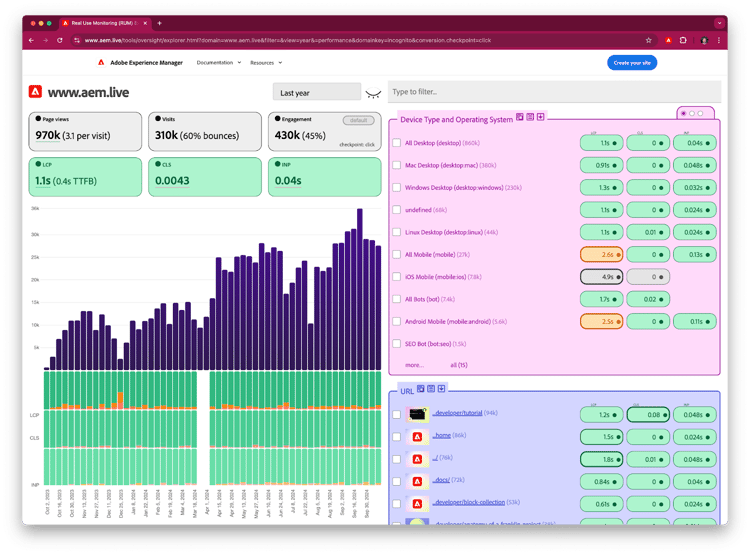Click the Adobe logo beside Adobe Experience Manager
Screen dimensions: 750x554
pyautogui.click(x=101, y=62)
